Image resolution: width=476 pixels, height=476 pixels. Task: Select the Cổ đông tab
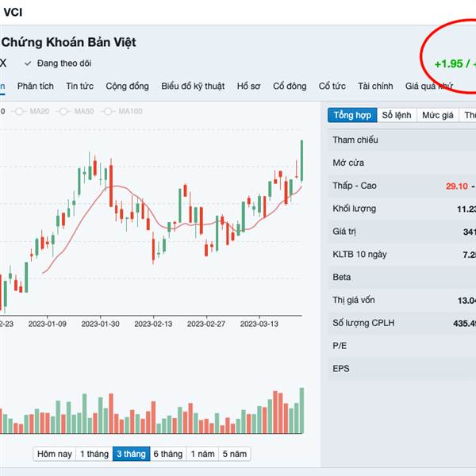tap(290, 86)
